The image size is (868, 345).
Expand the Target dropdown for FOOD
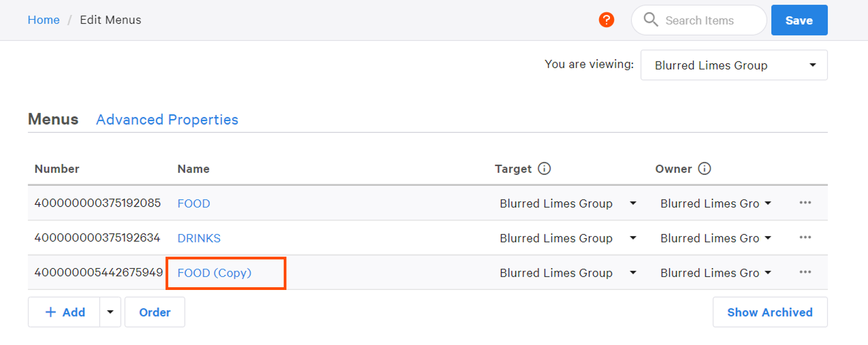633,203
